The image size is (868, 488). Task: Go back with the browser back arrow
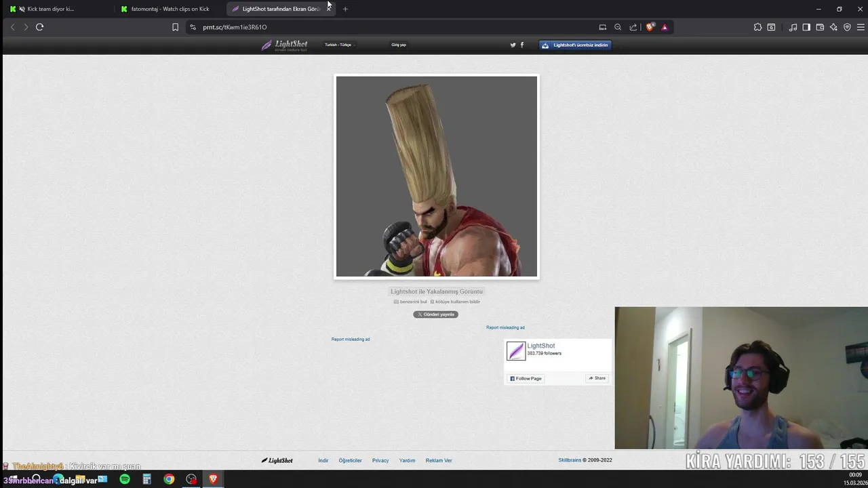(12, 27)
